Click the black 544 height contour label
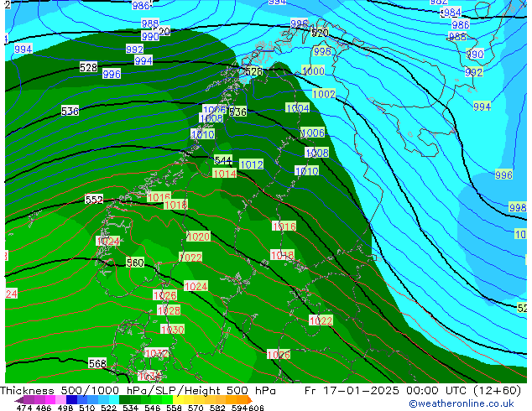The image size is (532, 411). click(x=223, y=159)
